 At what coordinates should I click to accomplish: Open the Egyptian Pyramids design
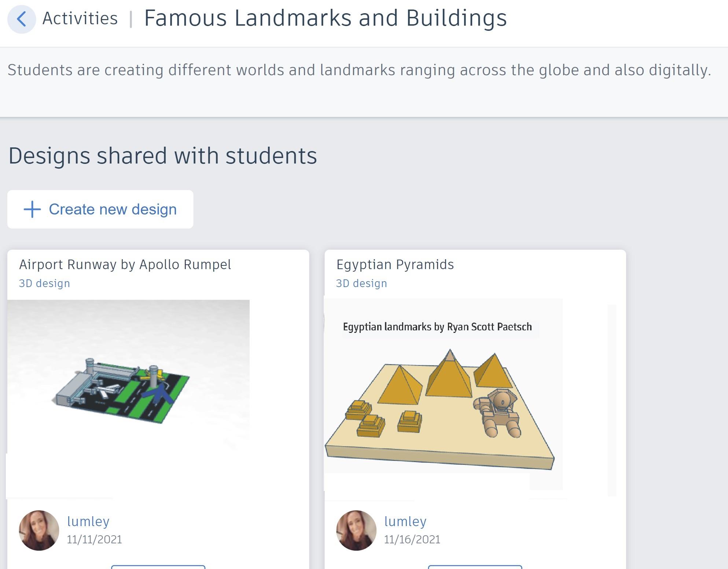[395, 264]
